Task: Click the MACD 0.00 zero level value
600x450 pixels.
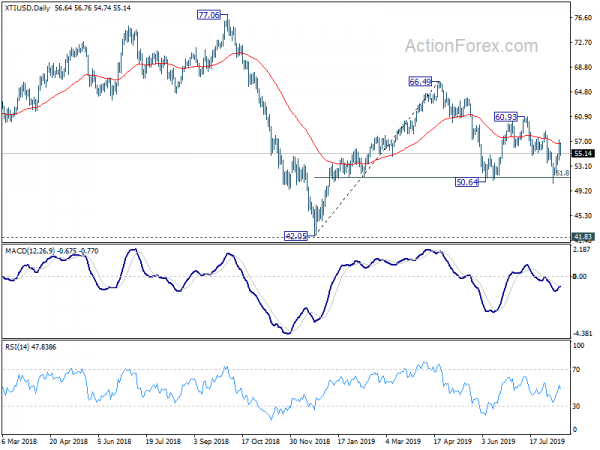Action: point(580,276)
